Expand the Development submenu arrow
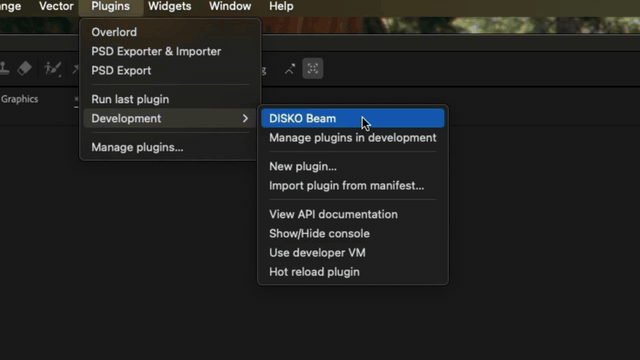 click(245, 118)
